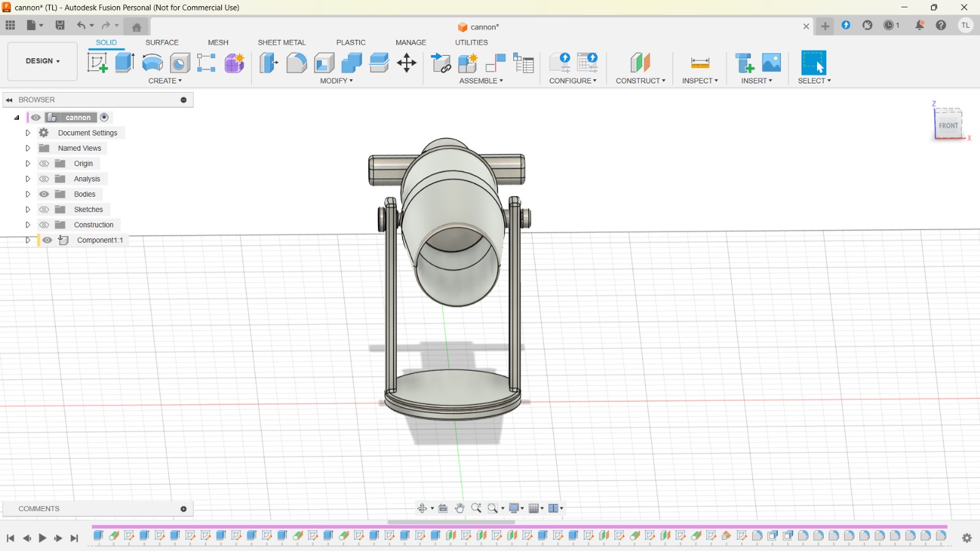Select the Move/Copy tool
Screen dimensions: 980x551
[407, 63]
